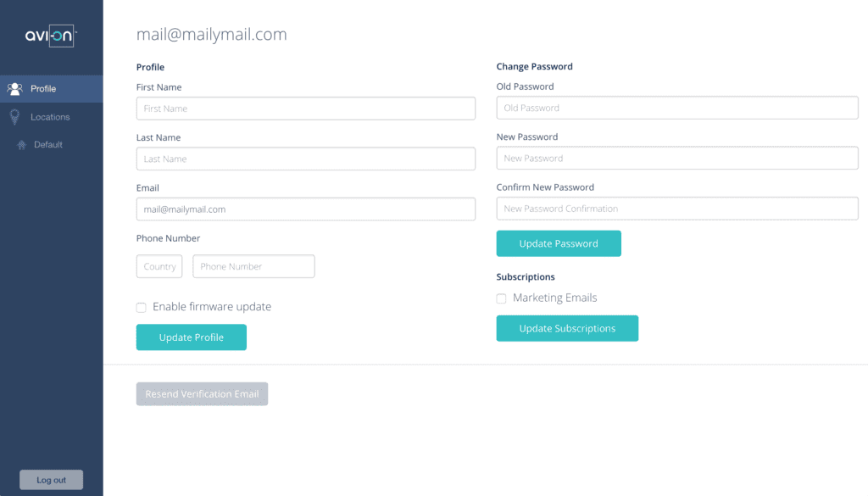This screenshot has height=496, width=868.
Task: Enable firmware update checkbox
Action: click(142, 308)
